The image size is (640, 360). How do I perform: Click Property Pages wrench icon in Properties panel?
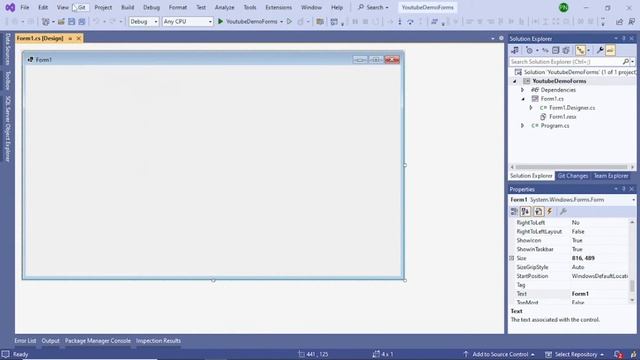click(x=563, y=211)
